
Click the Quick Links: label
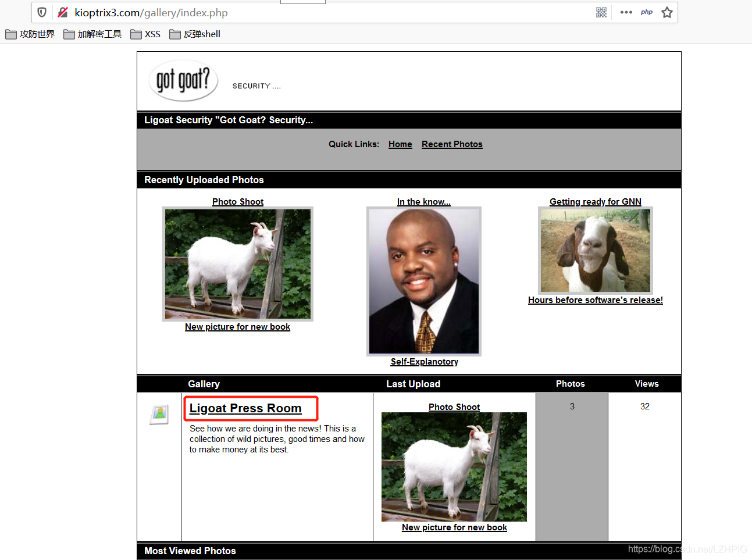(x=354, y=144)
